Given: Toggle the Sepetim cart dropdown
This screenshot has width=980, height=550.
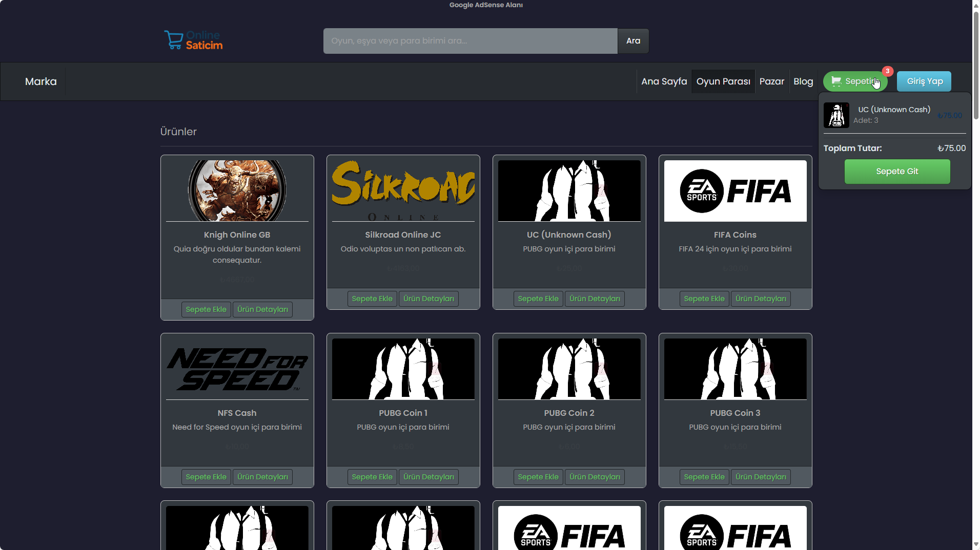Looking at the screenshot, I should 855,81.
